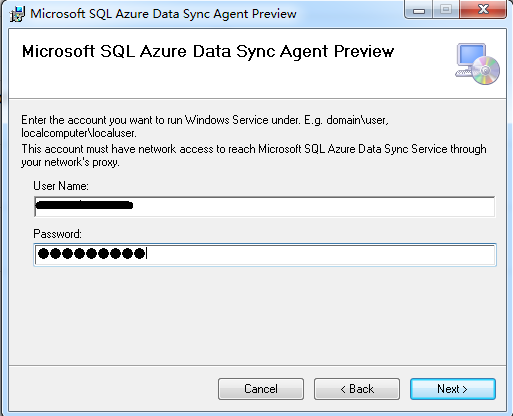Focus the User Name input field
The image size is (513, 416).
pyautogui.click(x=265, y=207)
